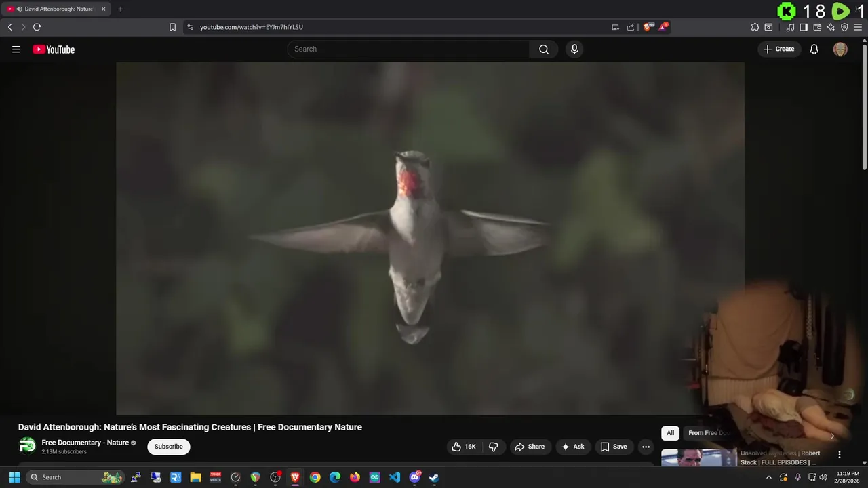
Task: Open Visual Studio Code from taskbar
Action: pos(395,477)
